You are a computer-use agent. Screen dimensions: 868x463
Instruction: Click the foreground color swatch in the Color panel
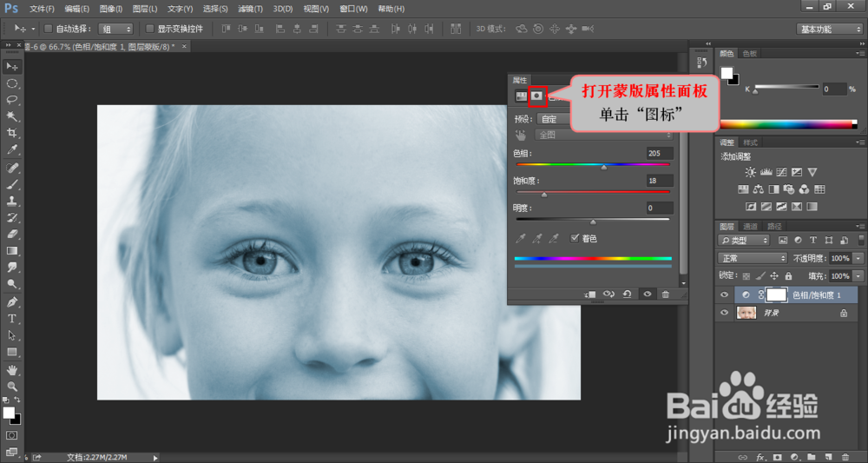point(726,73)
